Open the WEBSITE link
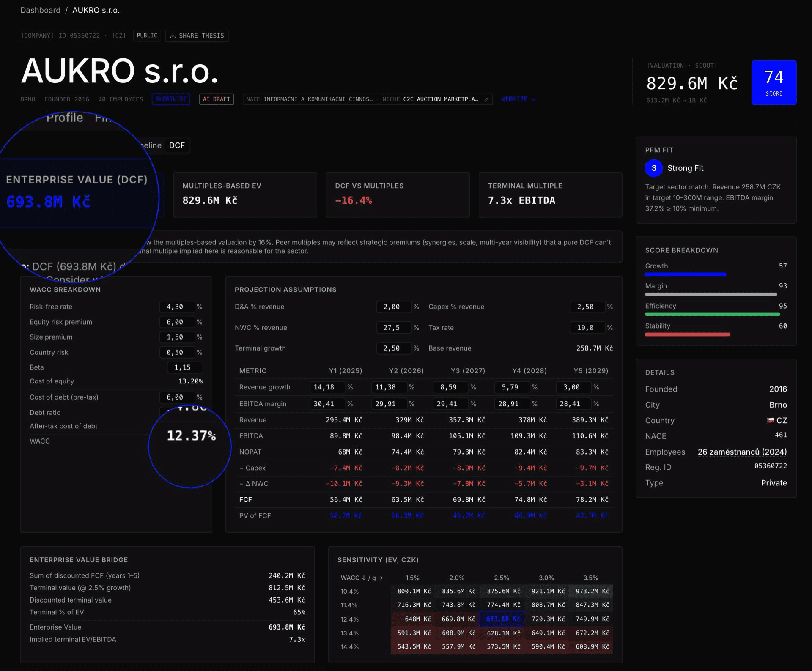Image resolution: width=812 pixels, height=671 pixels. (x=518, y=99)
